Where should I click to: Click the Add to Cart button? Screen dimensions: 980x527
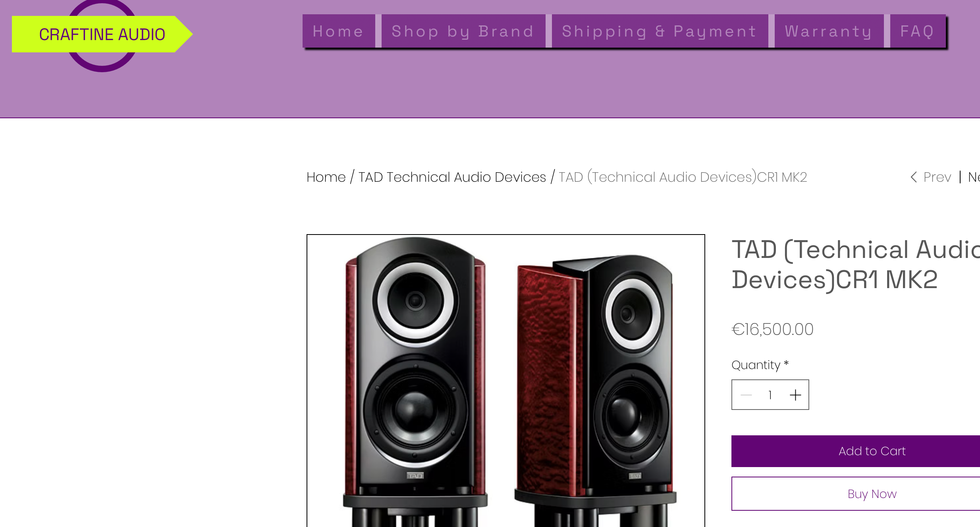[x=856, y=451]
